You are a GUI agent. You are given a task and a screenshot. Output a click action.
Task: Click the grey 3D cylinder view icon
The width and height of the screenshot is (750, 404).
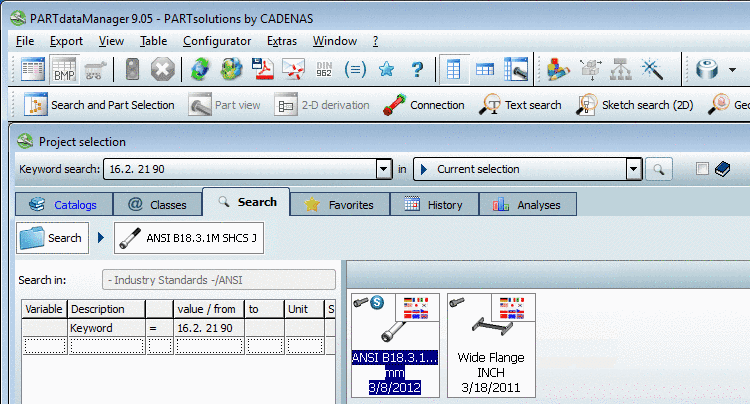click(707, 70)
